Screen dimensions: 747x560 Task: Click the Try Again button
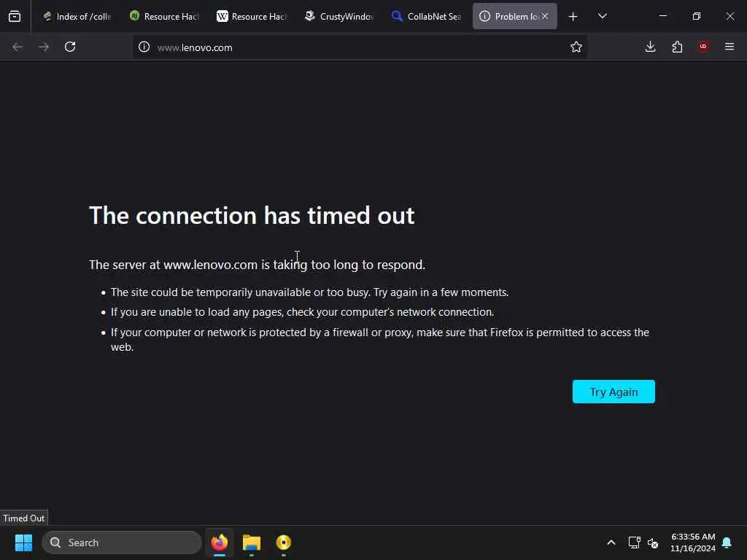[x=614, y=392]
